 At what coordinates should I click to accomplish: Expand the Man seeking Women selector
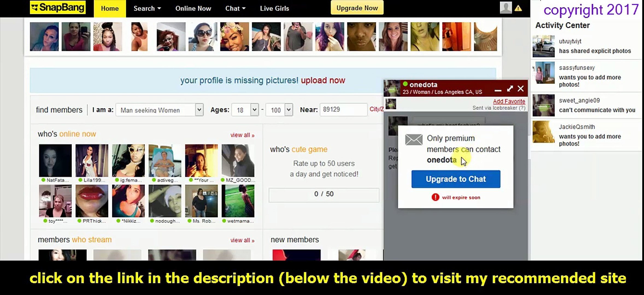pyautogui.click(x=159, y=110)
